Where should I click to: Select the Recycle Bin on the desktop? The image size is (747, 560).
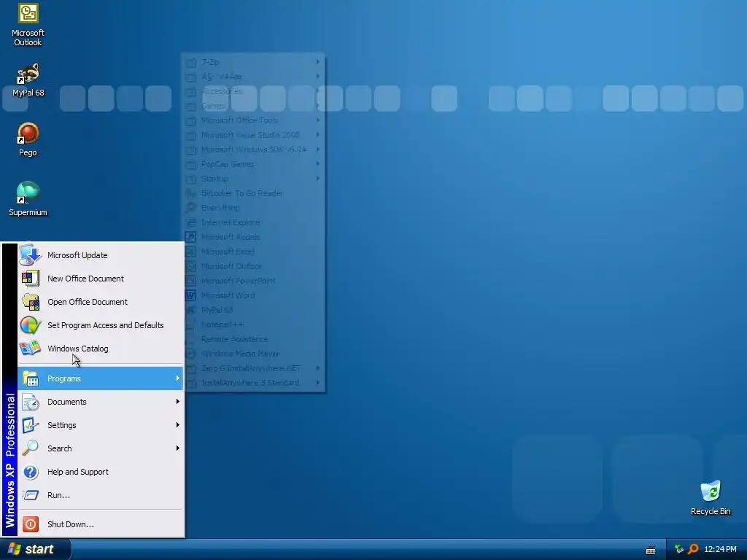[711, 498]
